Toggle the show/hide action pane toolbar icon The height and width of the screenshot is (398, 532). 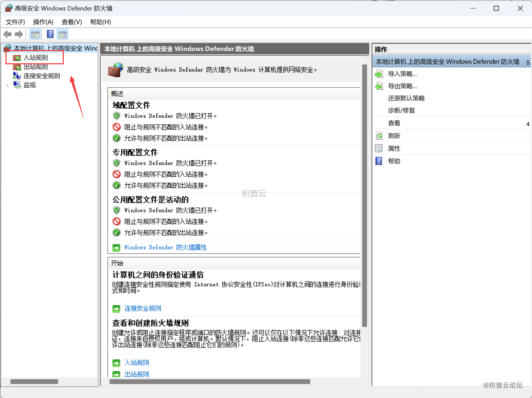(63, 34)
